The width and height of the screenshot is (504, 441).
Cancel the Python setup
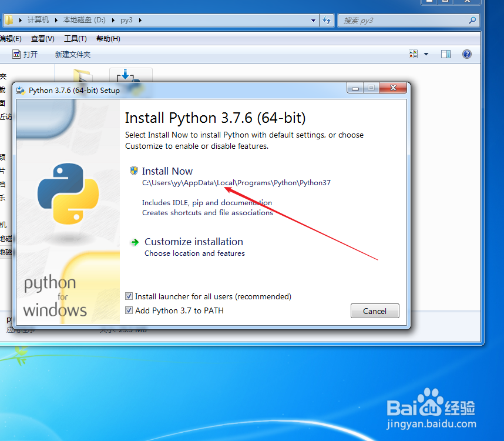375,311
